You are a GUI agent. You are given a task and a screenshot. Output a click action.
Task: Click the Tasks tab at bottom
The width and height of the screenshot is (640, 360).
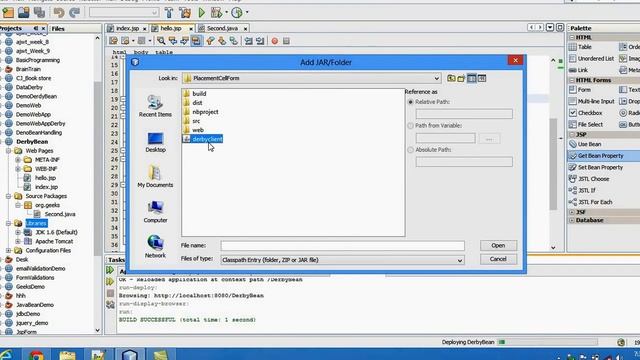click(x=116, y=260)
